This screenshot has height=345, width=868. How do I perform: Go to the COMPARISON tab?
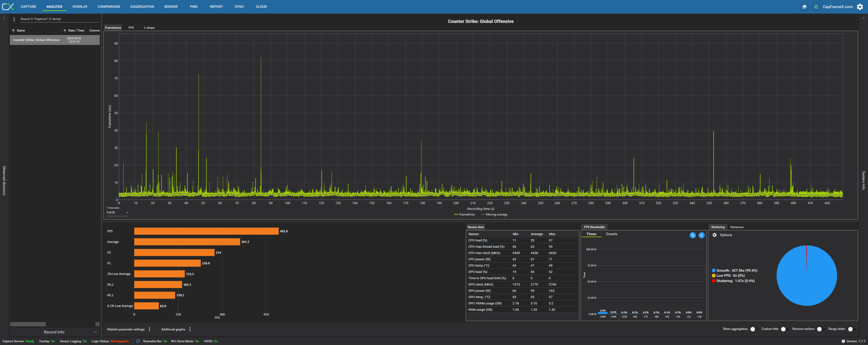[108, 7]
